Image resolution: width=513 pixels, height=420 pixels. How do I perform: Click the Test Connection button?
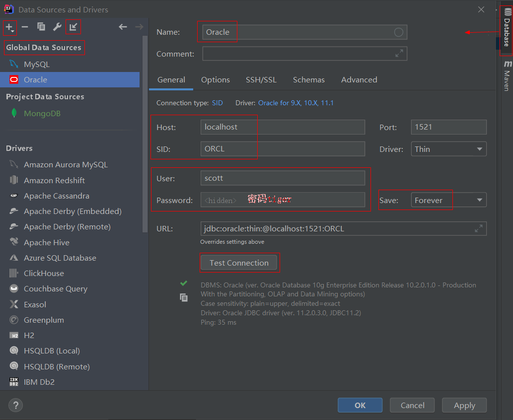tap(239, 263)
